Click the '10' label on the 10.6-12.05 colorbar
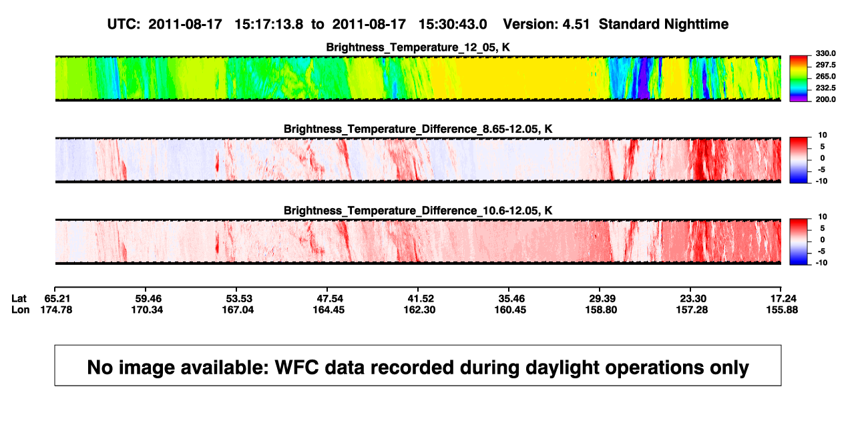 coord(823,216)
